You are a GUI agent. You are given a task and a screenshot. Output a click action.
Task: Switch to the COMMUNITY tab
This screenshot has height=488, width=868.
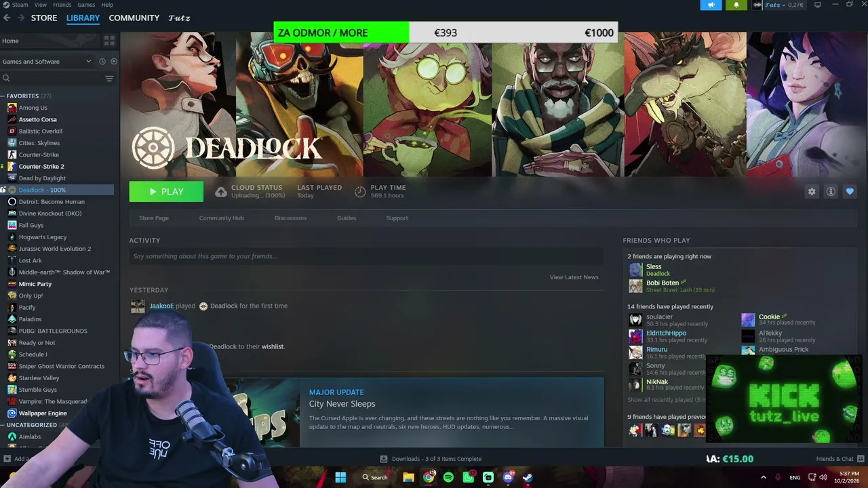click(x=134, y=18)
